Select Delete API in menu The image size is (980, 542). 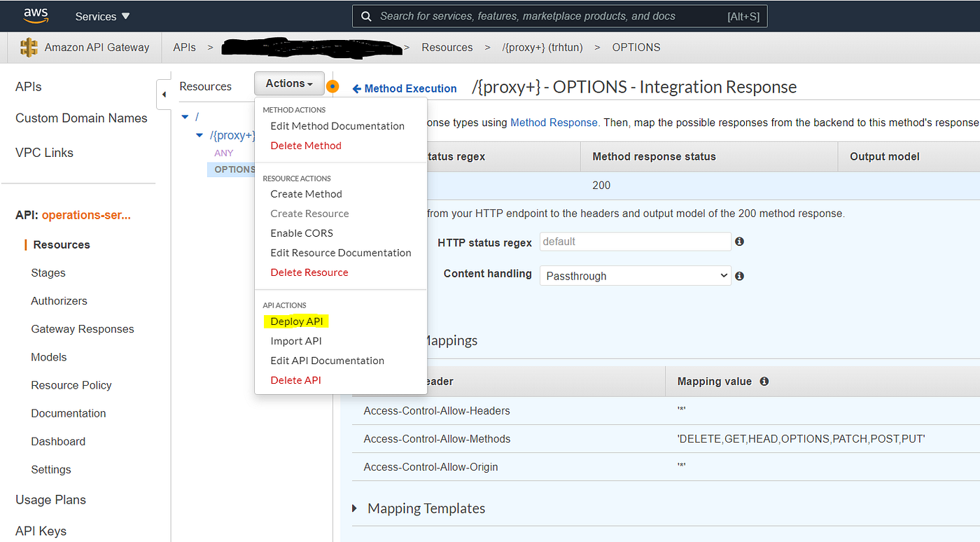(296, 380)
